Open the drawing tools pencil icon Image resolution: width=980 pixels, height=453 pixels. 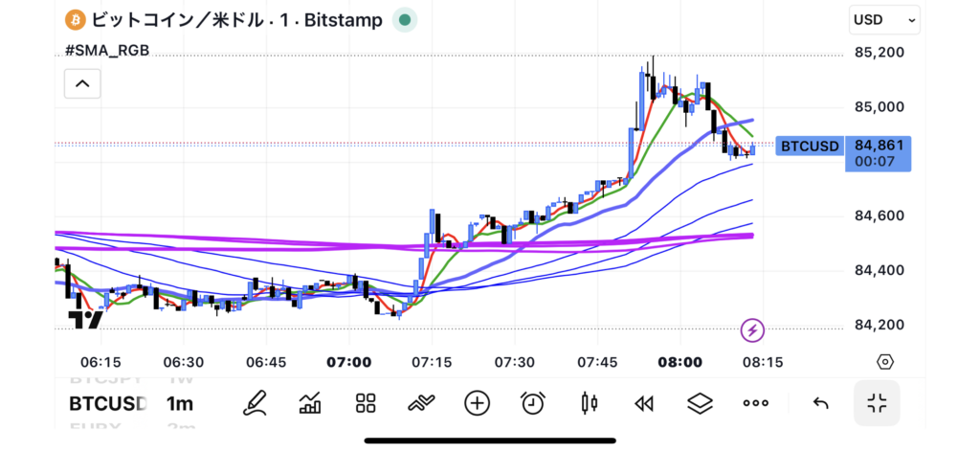254,403
